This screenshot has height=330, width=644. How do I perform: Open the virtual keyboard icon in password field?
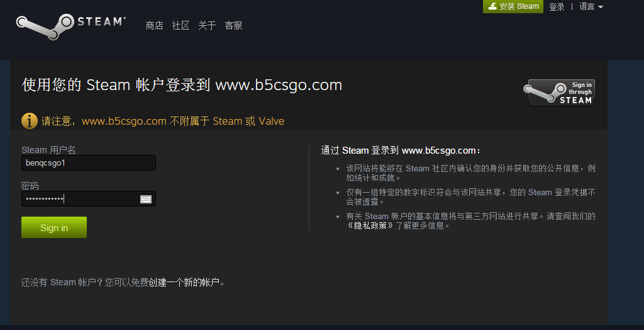click(x=146, y=200)
